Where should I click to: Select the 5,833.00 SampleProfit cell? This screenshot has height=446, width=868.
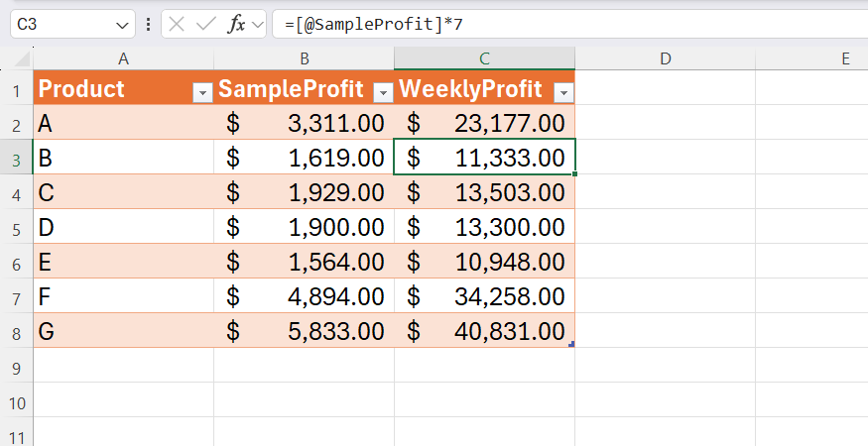(x=304, y=331)
